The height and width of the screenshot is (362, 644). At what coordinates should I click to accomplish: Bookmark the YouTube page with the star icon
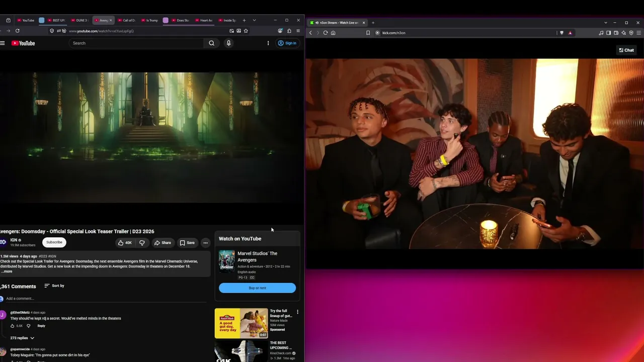click(x=246, y=31)
